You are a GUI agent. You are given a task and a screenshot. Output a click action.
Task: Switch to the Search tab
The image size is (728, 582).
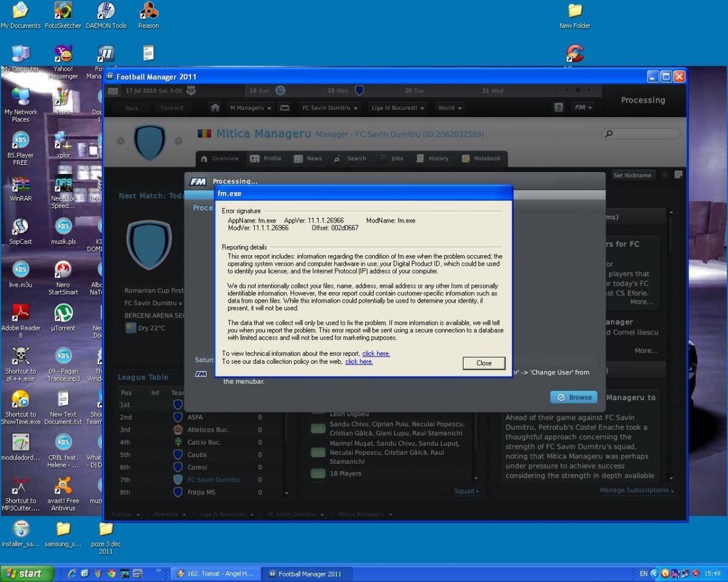point(350,158)
